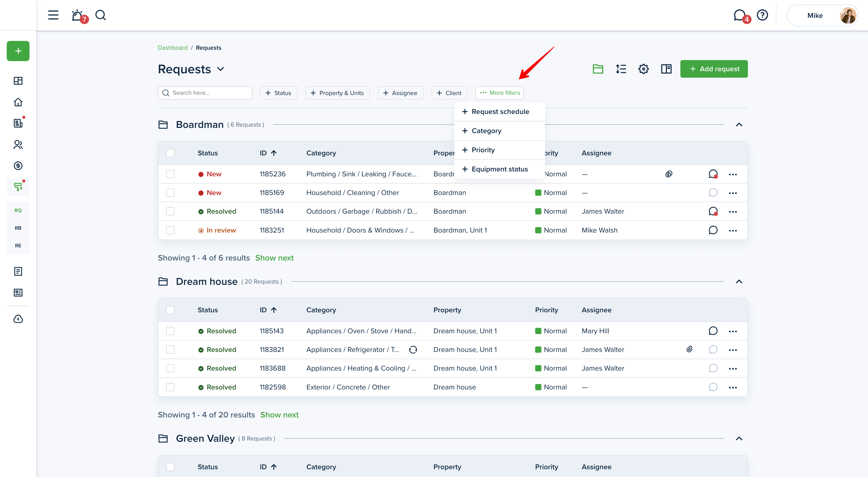Select all Boardman requests header checkbox
The image size is (868, 477).
point(170,153)
